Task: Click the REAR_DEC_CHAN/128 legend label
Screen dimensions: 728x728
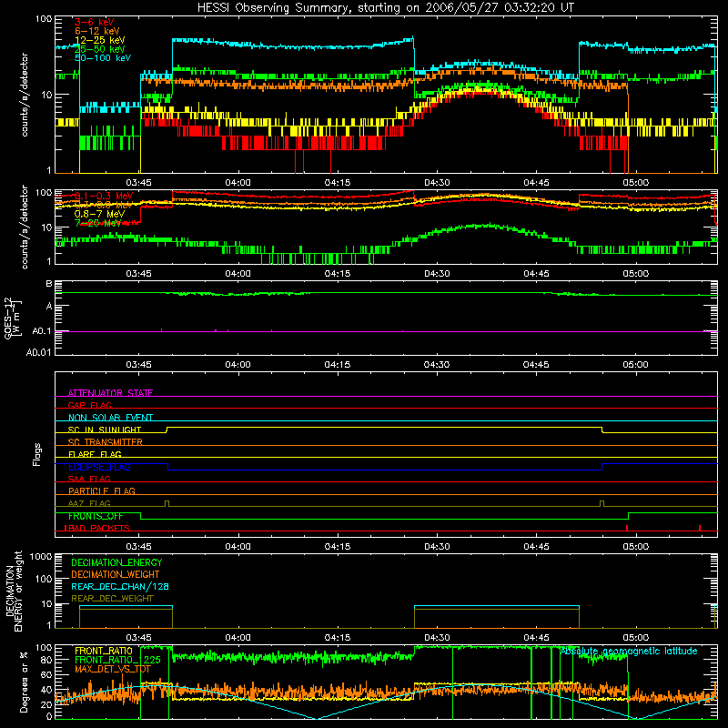Action: (120, 587)
